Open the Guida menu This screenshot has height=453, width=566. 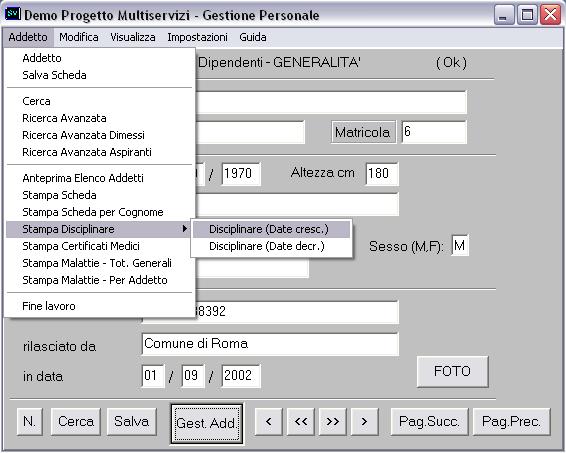pos(253,37)
